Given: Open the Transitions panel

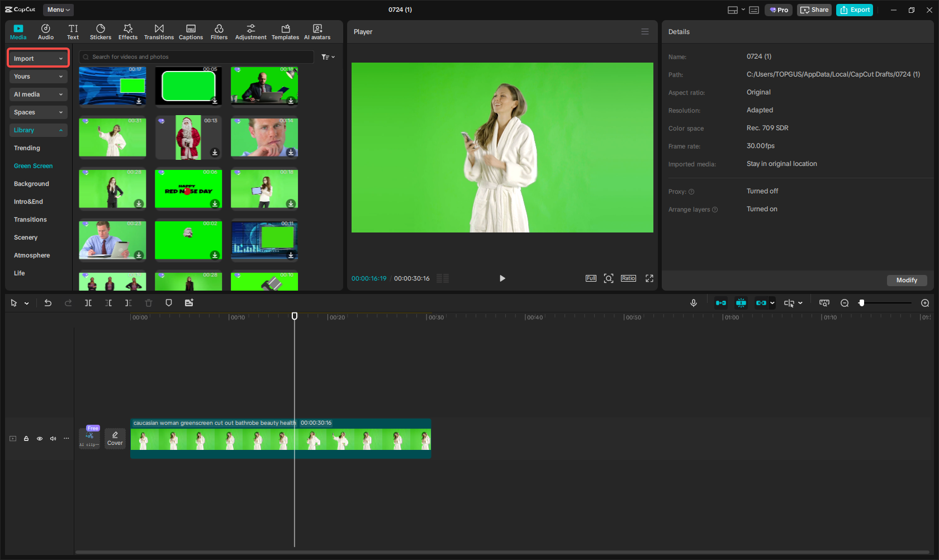Looking at the screenshot, I should [159, 31].
